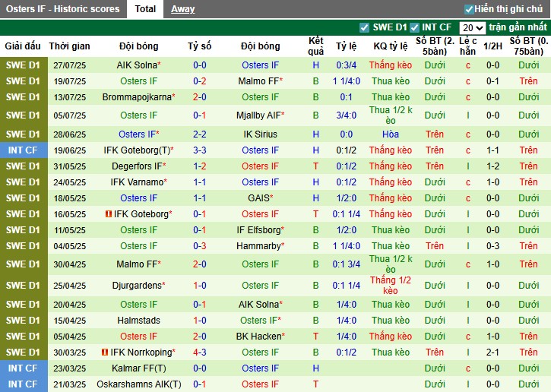Click the Thời gian column header

(70, 46)
